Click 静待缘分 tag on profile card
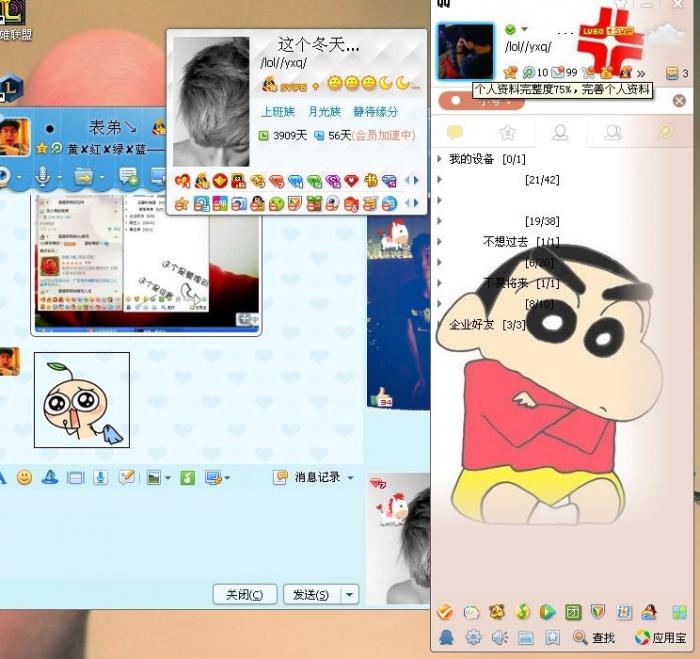 [375, 112]
